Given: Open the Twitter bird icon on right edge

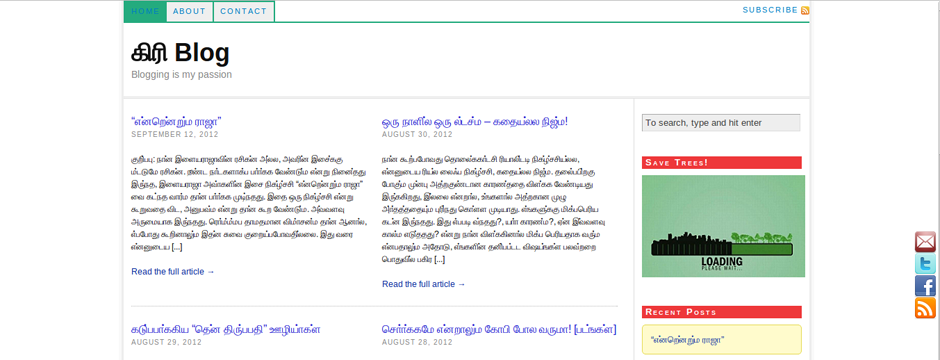Looking at the screenshot, I should (925, 264).
